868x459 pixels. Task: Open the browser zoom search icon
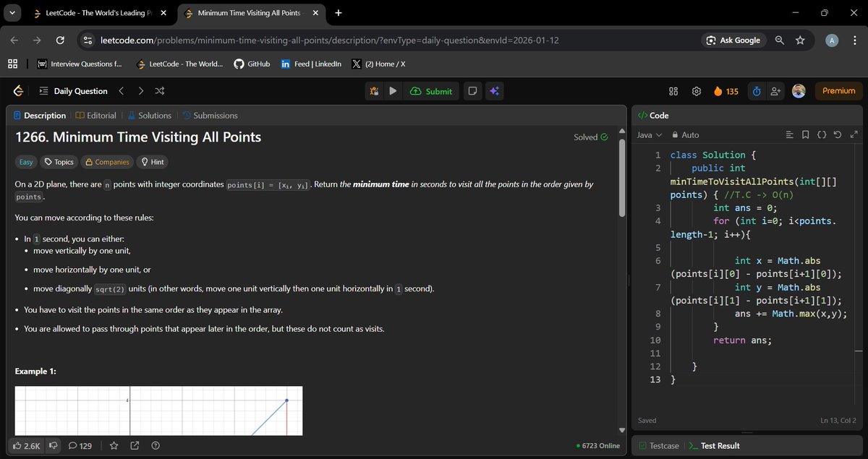click(780, 40)
